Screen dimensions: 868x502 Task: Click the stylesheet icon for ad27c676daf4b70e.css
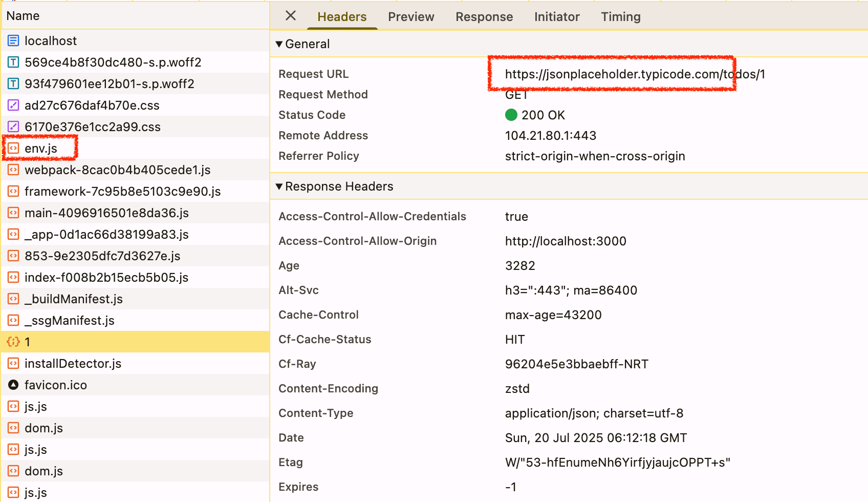pyautogui.click(x=13, y=106)
